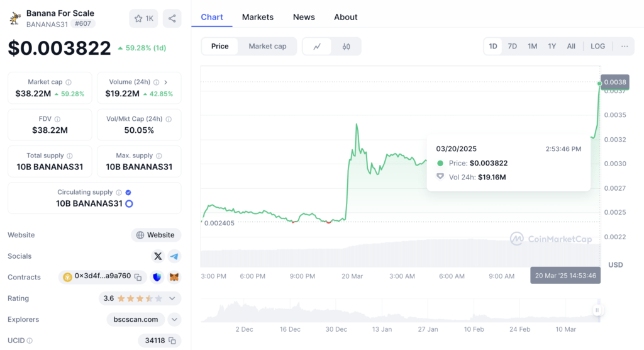644x350 pixels.
Task: Click the $19.22M volume value
Action: tap(123, 93)
